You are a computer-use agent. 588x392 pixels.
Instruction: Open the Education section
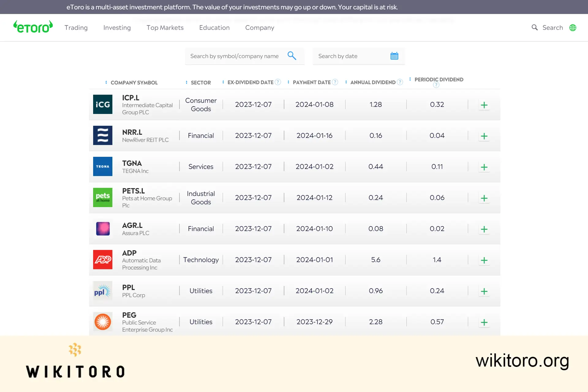pos(214,28)
